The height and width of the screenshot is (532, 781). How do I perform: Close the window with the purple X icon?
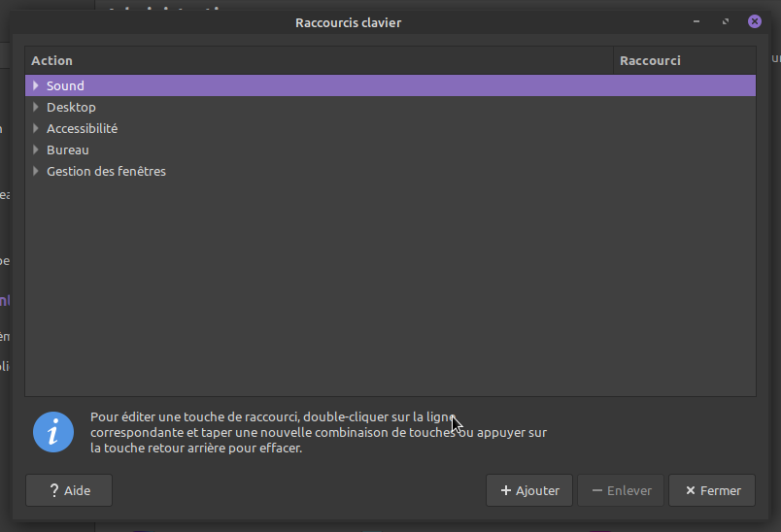tap(755, 21)
